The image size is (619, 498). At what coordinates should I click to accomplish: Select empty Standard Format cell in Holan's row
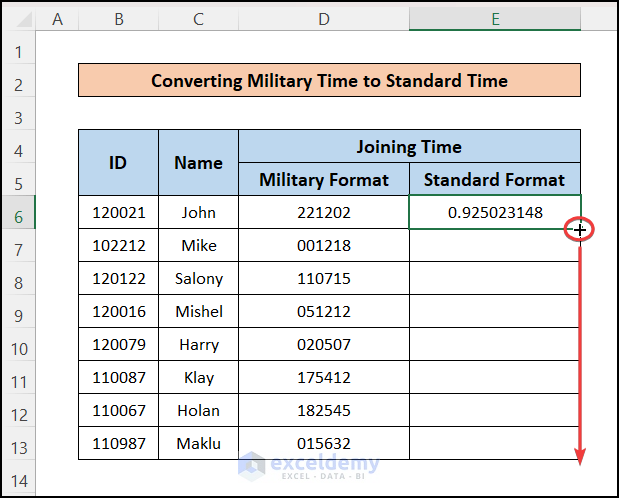pyautogui.click(x=495, y=410)
